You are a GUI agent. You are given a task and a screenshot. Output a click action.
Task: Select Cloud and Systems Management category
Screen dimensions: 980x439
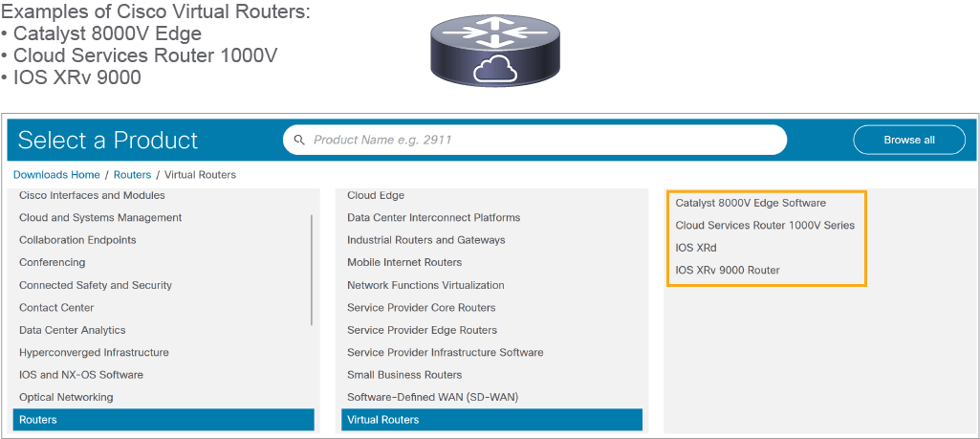point(100,218)
